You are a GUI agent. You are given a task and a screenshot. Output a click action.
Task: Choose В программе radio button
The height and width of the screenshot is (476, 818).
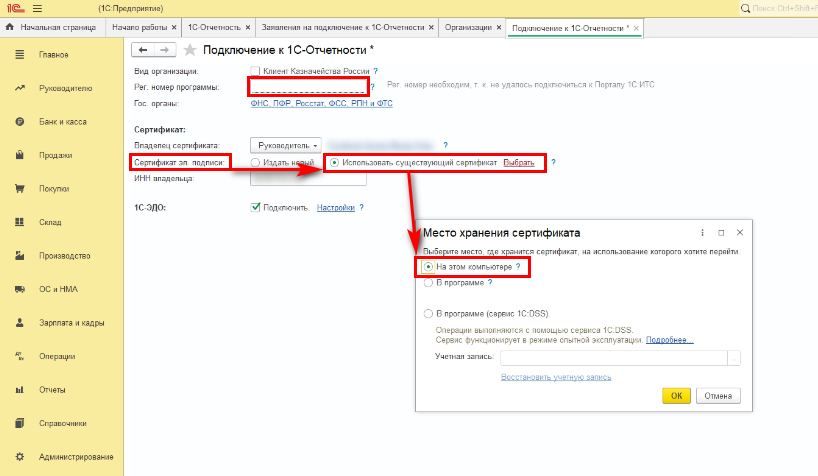coord(428,282)
